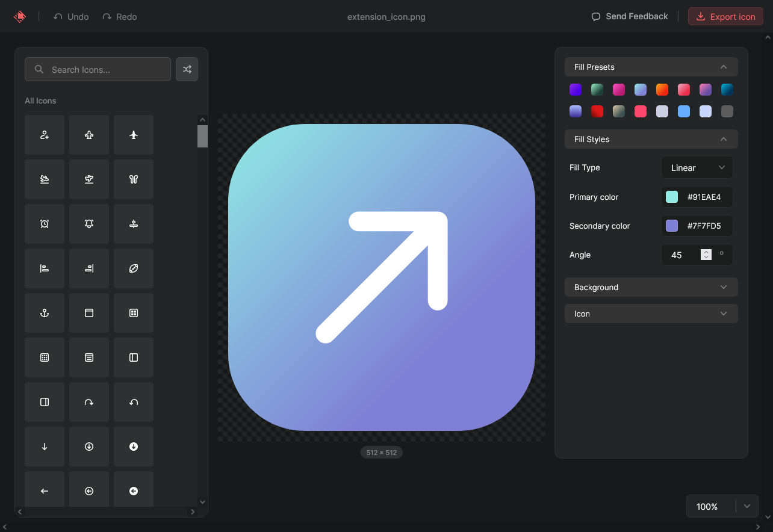Click the Export icon button
This screenshot has height=532, width=773.
(725, 17)
